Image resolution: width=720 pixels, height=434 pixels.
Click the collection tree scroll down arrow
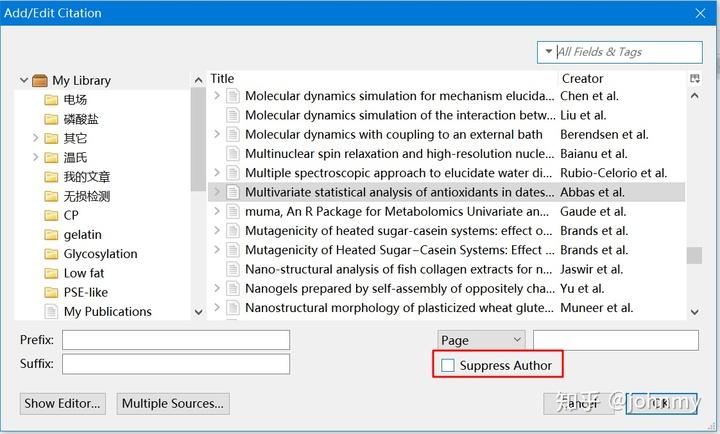click(198, 312)
